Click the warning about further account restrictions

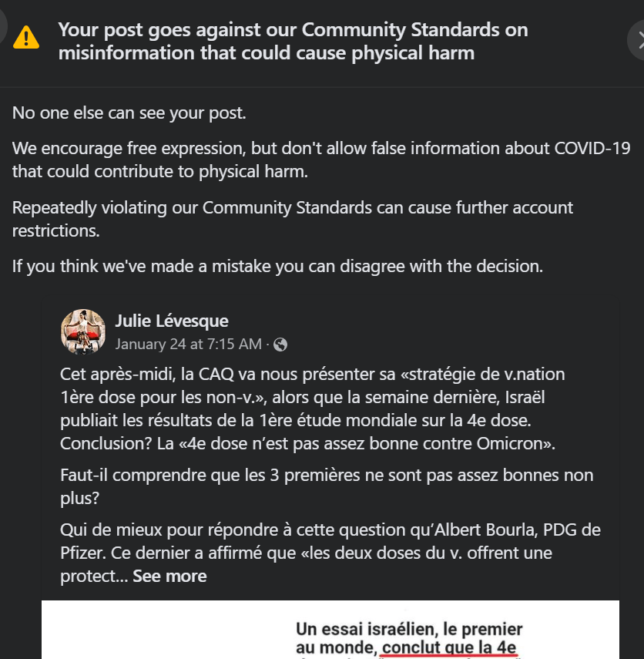tap(293, 219)
